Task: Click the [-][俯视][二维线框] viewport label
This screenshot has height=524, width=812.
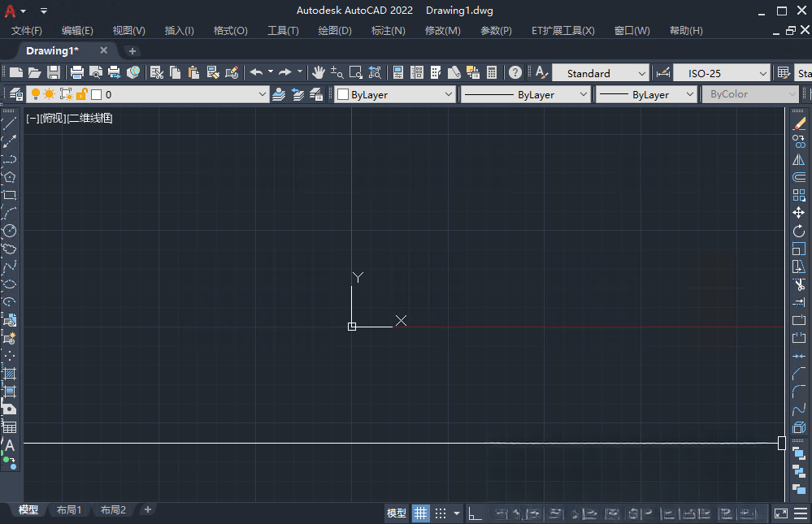Action: tap(69, 118)
